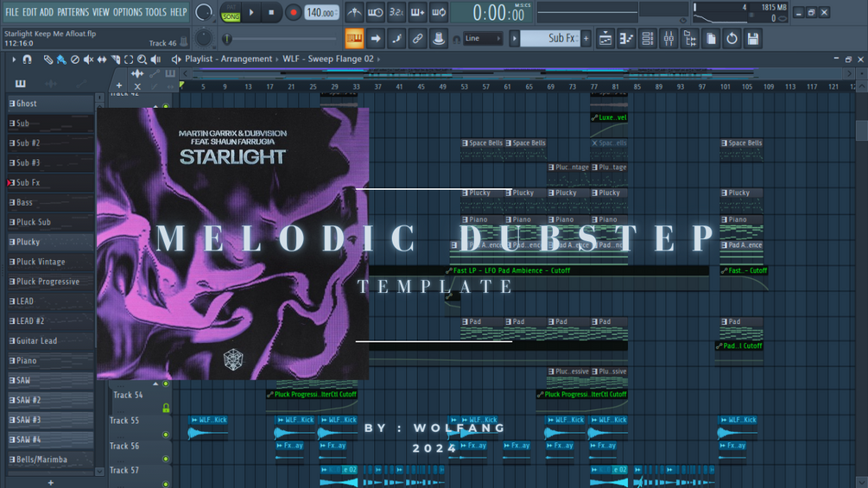Toggle mute LED on Track 57
868x488 pixels.
click(166, 485)
